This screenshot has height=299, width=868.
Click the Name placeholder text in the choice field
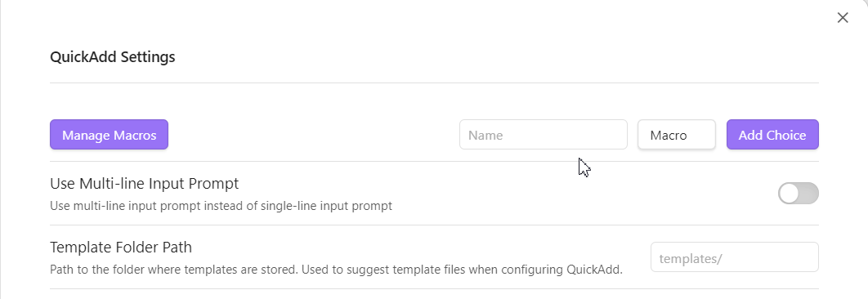(x=485, y=135)
